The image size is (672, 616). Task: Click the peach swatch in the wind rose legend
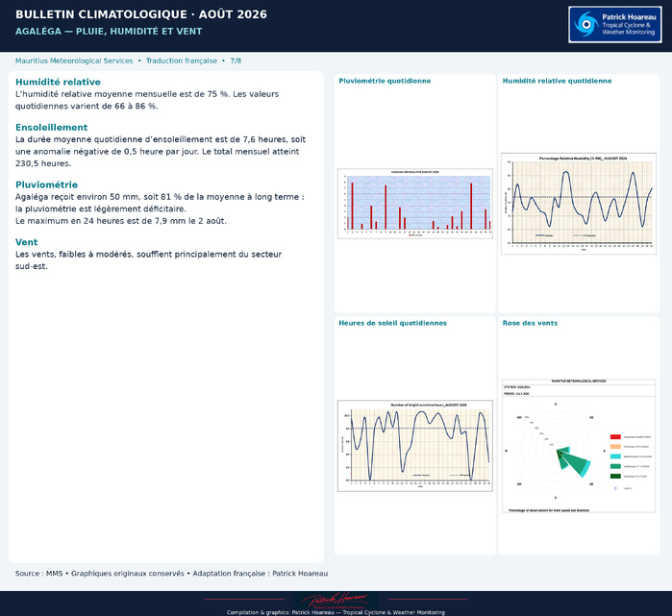tap(615, 447)
